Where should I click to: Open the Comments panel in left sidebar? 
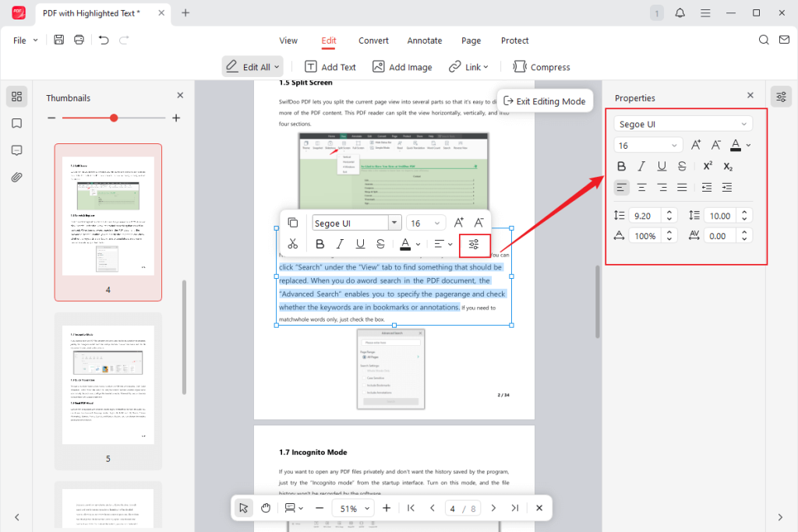(x=16, y=150)
